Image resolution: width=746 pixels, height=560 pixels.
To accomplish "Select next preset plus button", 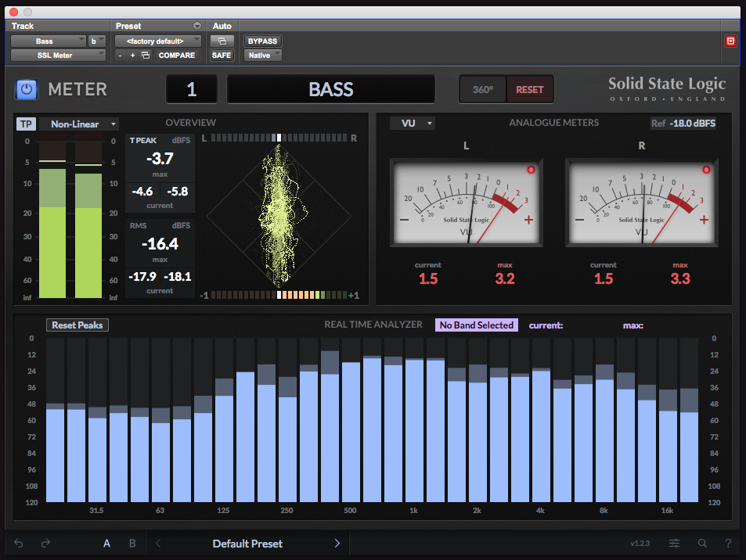I will 133,56.
